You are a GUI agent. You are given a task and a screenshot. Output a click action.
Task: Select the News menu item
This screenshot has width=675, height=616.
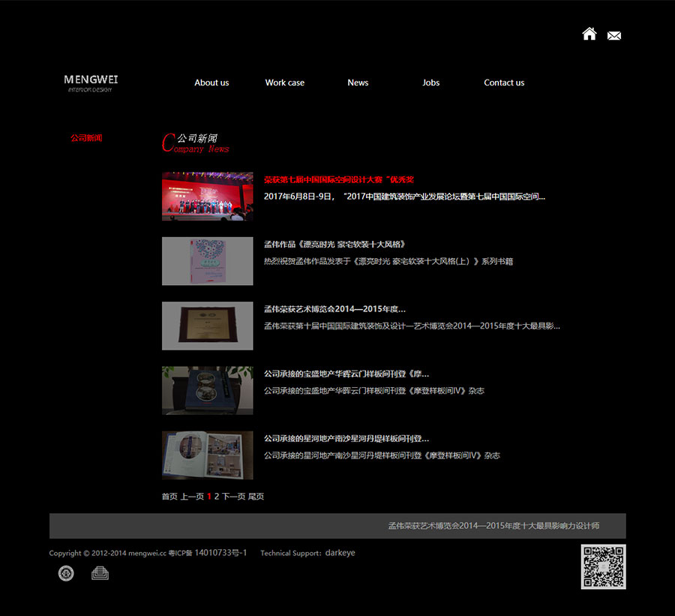click(x=358, y=83)
